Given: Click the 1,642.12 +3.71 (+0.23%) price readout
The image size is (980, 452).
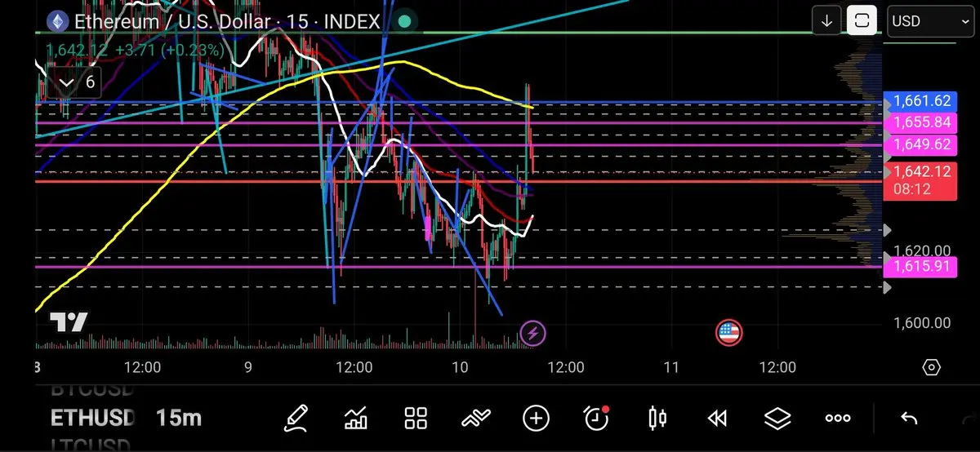Looking at the screenshot, I should tap(135, 50).
